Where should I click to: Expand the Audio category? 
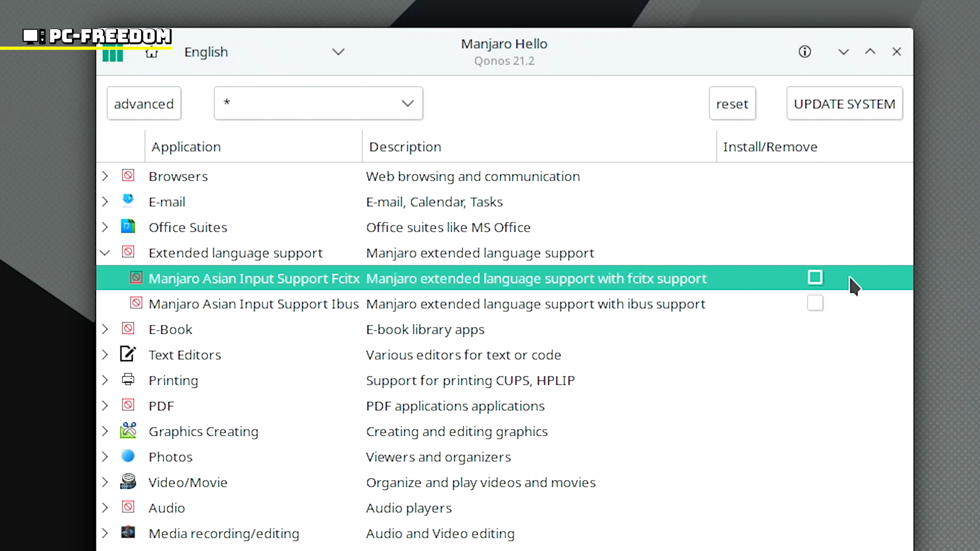tap(105, 508)
